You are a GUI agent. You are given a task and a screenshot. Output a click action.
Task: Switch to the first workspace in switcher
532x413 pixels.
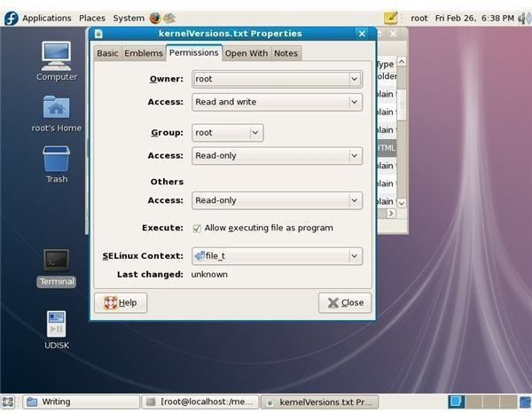tap(456, 401)
